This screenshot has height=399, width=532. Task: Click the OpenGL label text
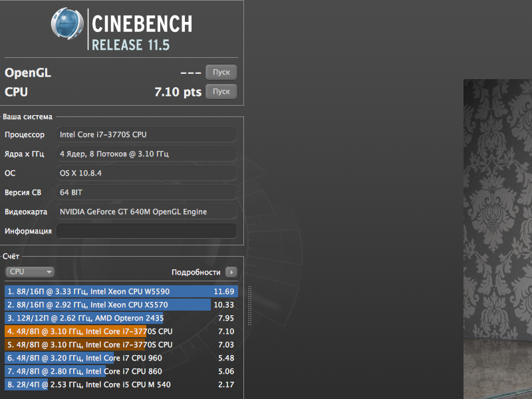(28, 72)
